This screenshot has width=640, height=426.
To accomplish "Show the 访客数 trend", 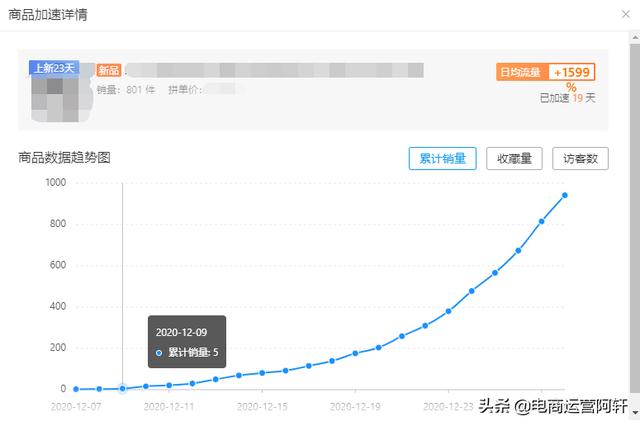I will tap(580, 158).
